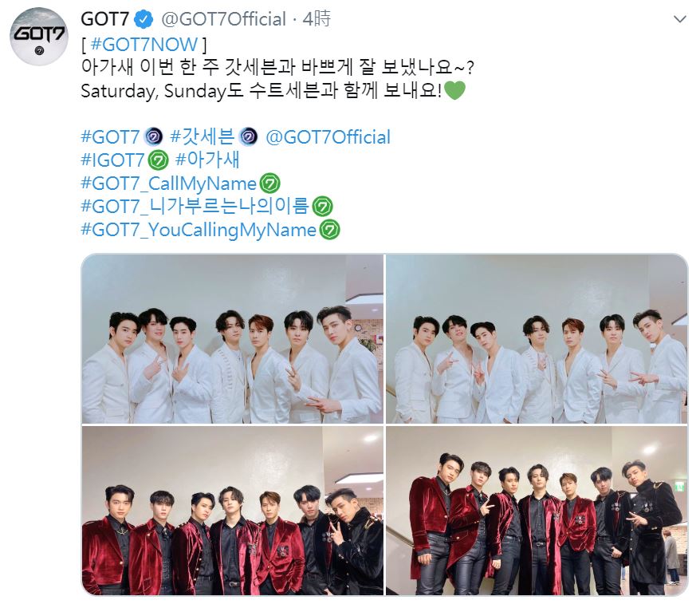
Task: Open the GOT7 profile avatar
Action: click(x=39, y=37)
